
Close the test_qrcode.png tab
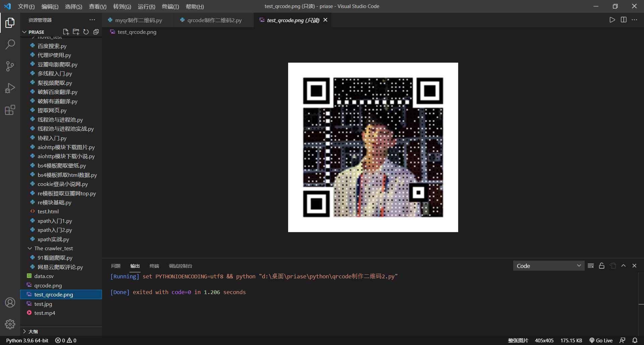point(325,20)
